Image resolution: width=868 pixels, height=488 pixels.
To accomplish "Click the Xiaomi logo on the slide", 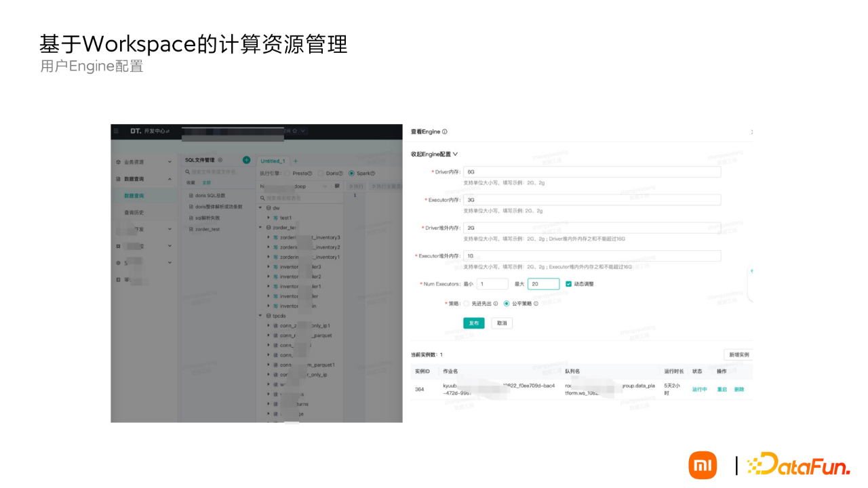I will coord(703,465).
